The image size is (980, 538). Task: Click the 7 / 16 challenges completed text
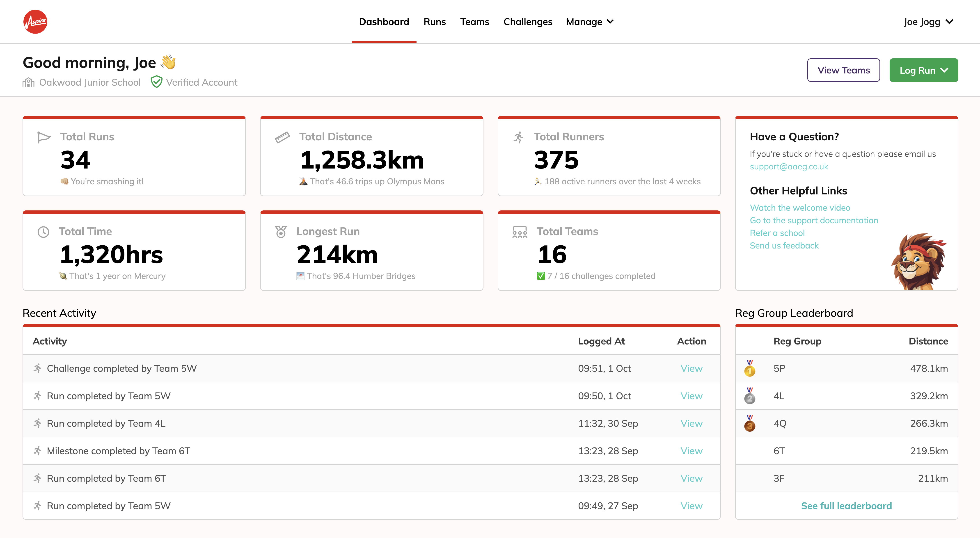[601, 276]
